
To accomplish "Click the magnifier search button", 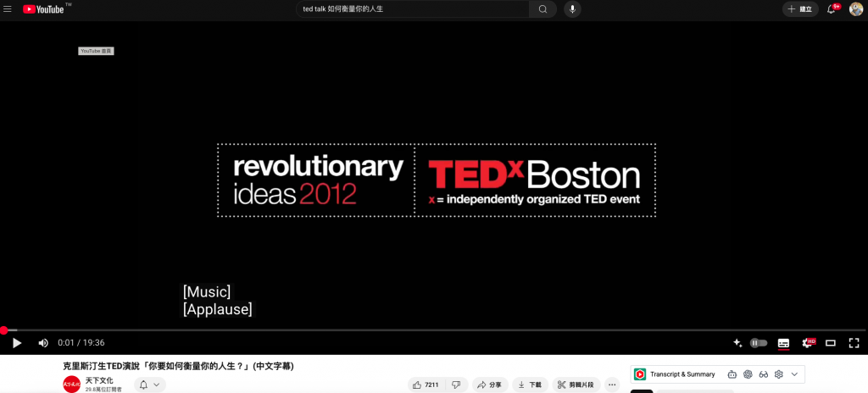I will [x=543, y=8].
